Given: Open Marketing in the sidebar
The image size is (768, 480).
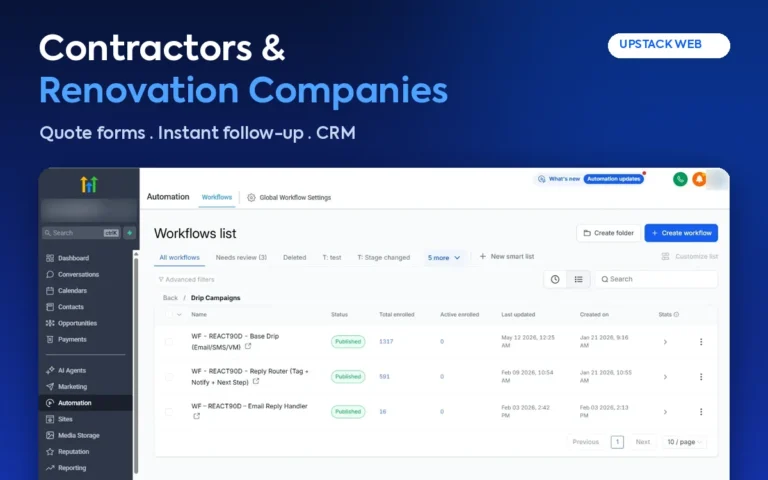Looking at the screenshot, I should 67,386.
